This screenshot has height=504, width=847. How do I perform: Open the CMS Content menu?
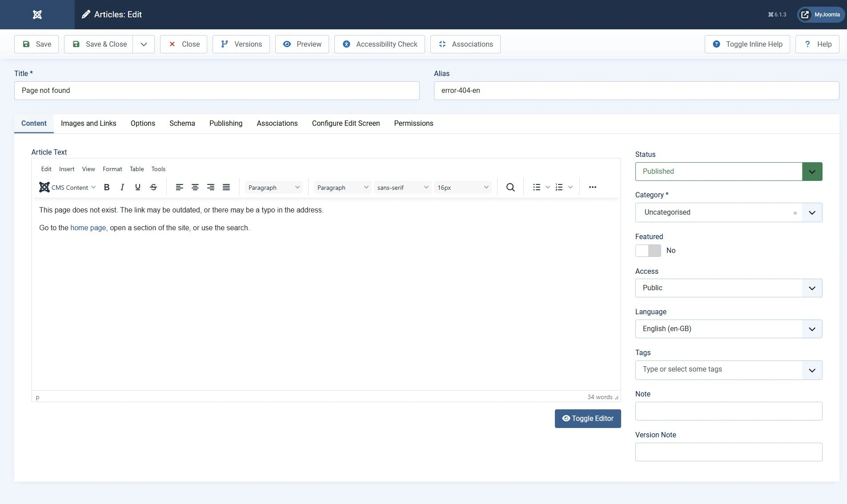pos(68,188)
